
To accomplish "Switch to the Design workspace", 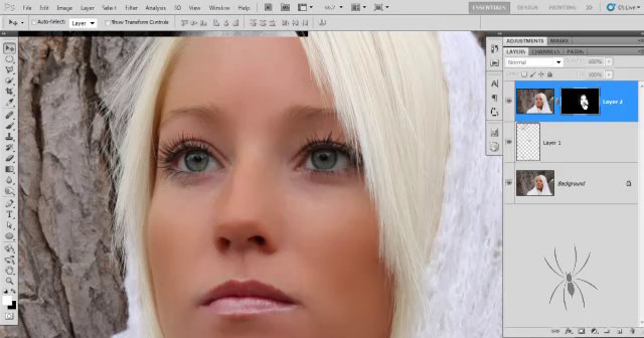I will (528, 8).
